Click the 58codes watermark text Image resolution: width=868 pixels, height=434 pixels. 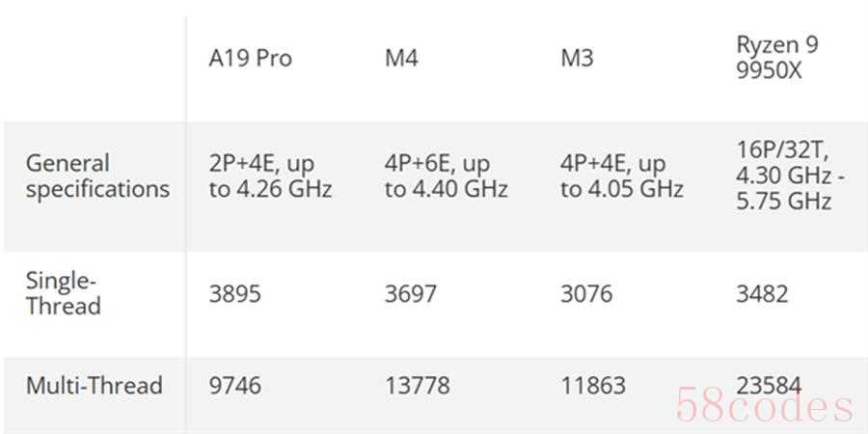pyautogui.click(x=765, y=407)
